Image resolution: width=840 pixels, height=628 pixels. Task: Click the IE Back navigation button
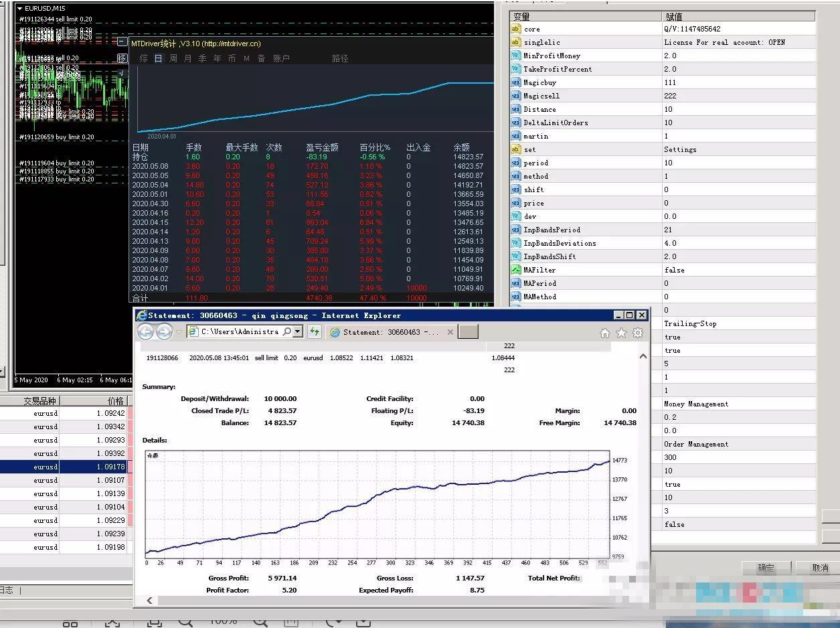click(x=145, y=331)
